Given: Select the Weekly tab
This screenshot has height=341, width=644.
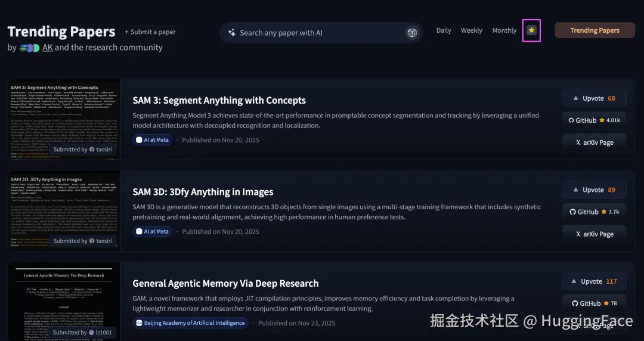Looking at the screenshot, I should 472,30.
